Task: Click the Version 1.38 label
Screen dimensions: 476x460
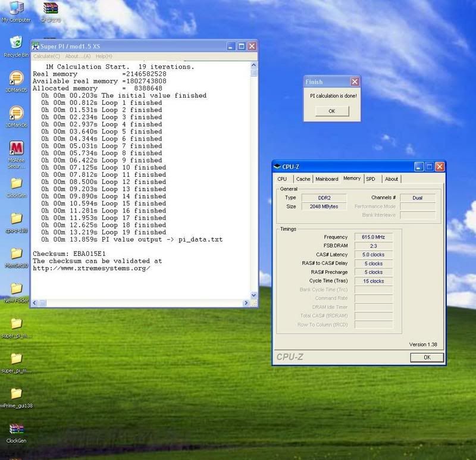Action: tap(423, 345)
